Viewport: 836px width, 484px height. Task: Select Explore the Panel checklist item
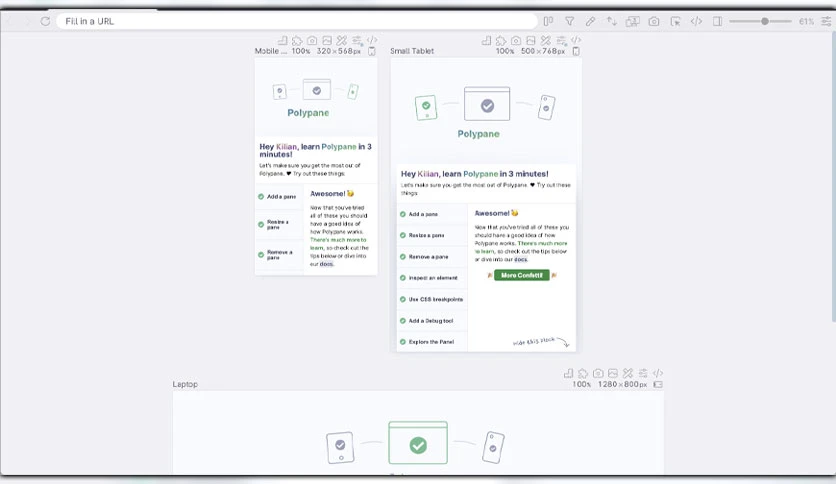[432, 342]
